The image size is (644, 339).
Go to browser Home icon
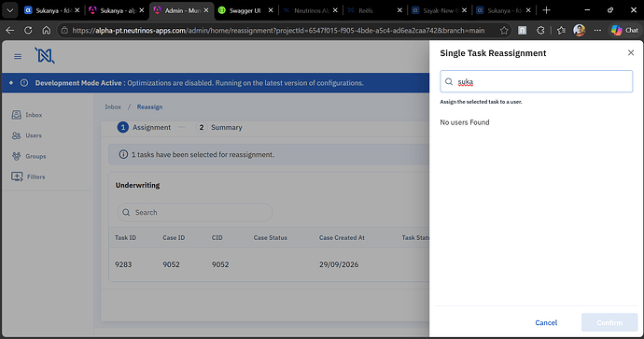(47, 30)
